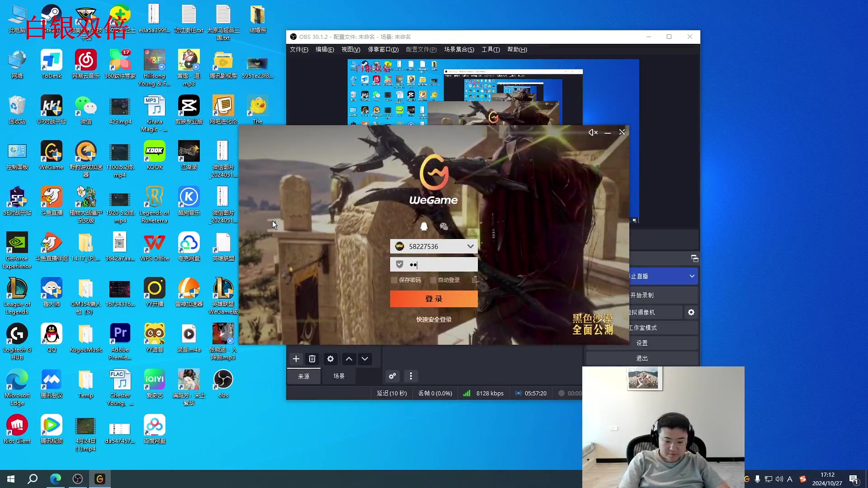Open 视图(V) menu in OBS
Image resolution: width=868 pixels, height=488 pixels.
(351, 50)
